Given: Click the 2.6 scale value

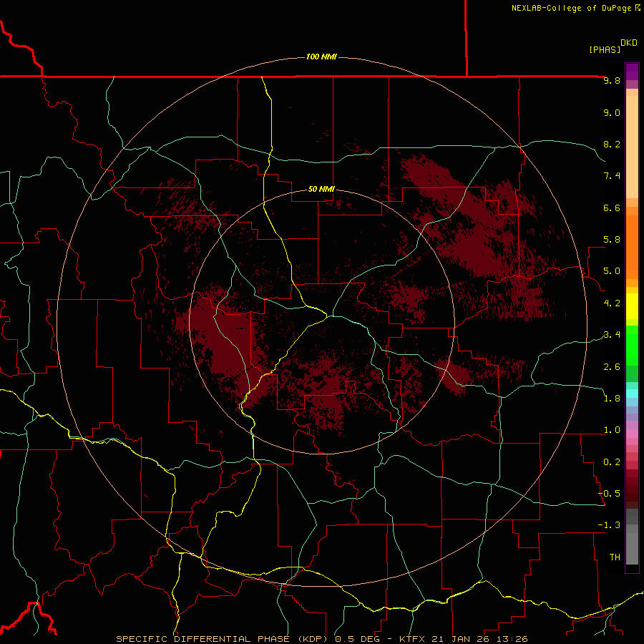Looking at the screenshot, I should (612, 367).
